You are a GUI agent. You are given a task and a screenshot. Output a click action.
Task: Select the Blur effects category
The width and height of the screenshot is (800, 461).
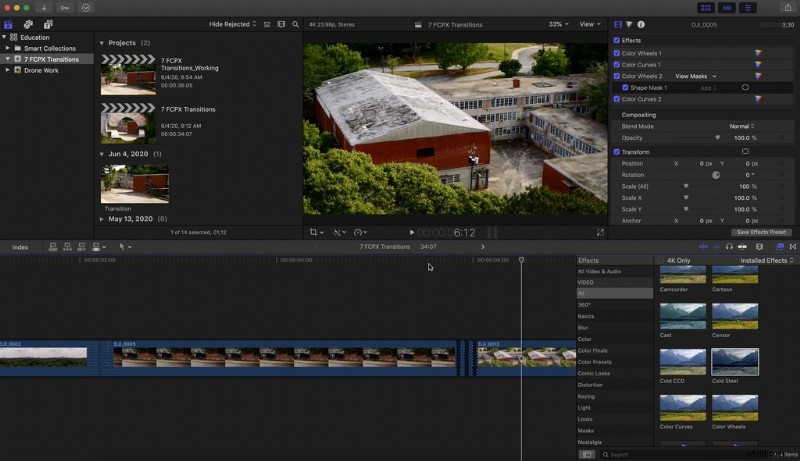coord(583,328)
